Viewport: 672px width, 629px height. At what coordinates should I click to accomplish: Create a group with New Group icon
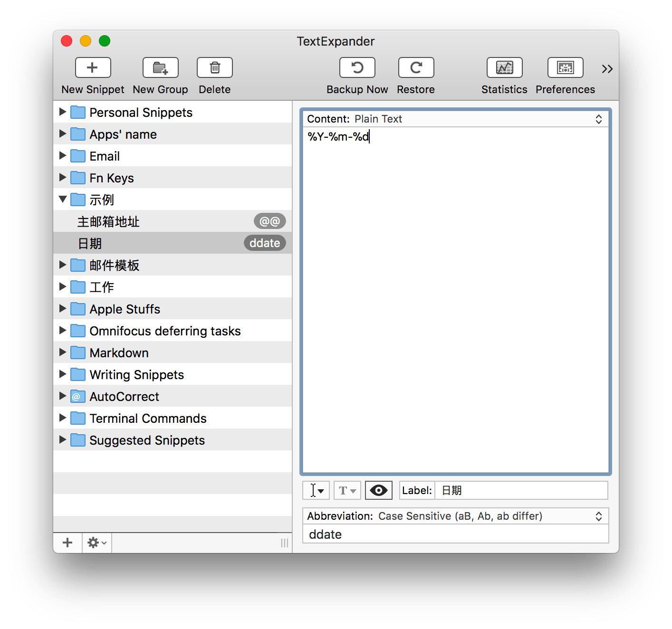pyautogui.click(x=161, y=68)
